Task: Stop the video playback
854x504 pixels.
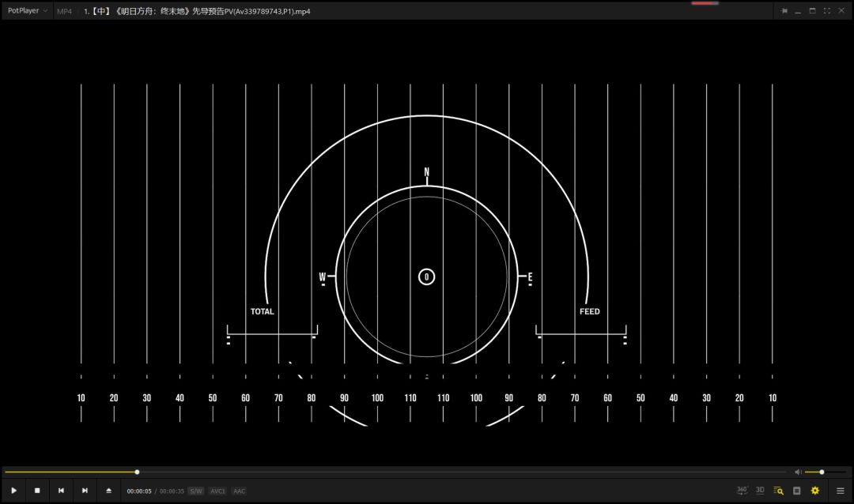Action: tap(37, 491)
